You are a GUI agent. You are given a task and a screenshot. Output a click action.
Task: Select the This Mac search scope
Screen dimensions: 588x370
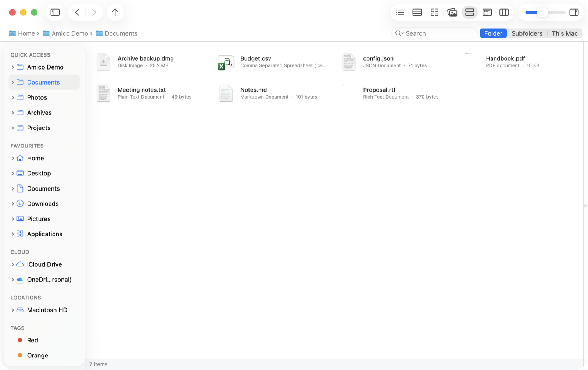(x=564, y=33)
